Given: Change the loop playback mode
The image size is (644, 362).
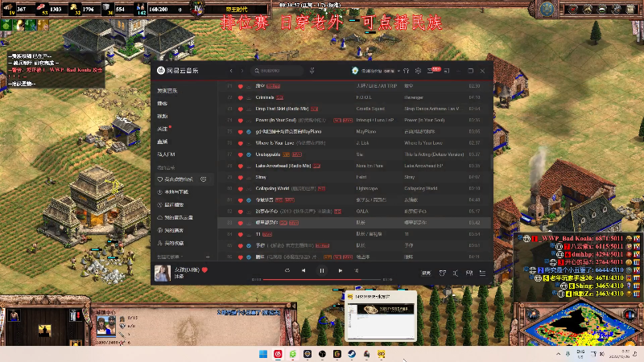Looking at the screenshot, I should click(287, 270).
